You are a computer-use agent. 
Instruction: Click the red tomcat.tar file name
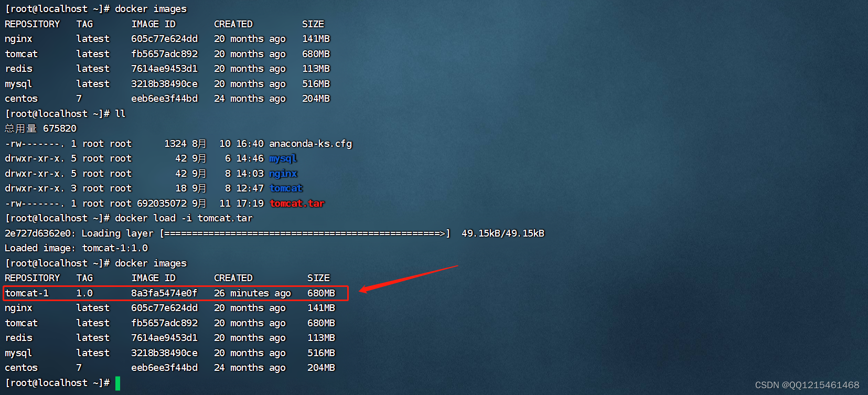point(297,204)
